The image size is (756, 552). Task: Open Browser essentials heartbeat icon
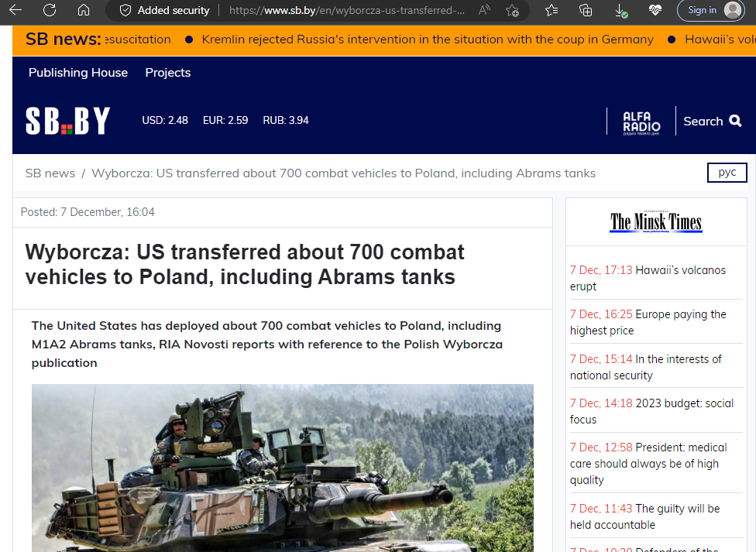click(x=655, y=10)
